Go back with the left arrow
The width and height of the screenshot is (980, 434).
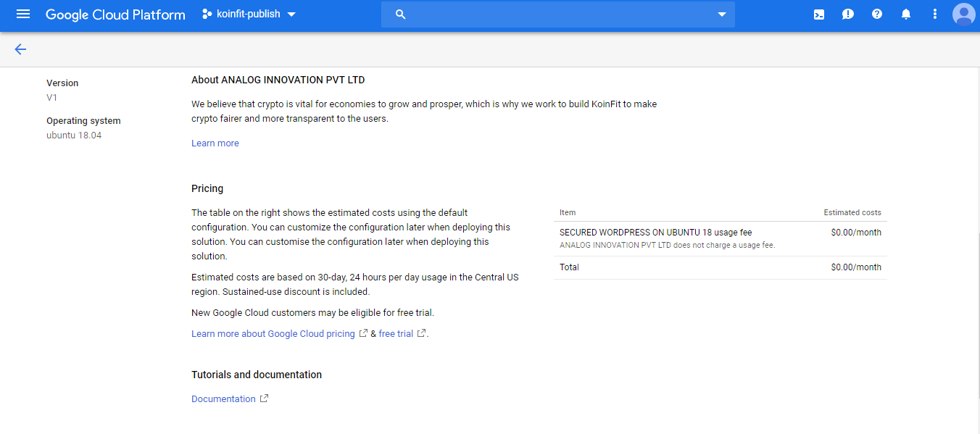coord(20,49)
